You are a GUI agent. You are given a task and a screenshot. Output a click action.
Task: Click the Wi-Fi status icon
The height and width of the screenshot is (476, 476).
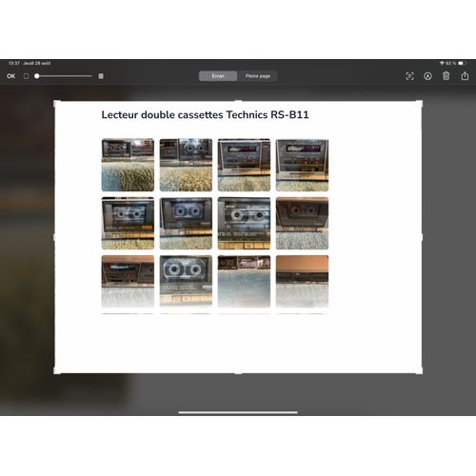pyautogui.click(x=442, y=63)
